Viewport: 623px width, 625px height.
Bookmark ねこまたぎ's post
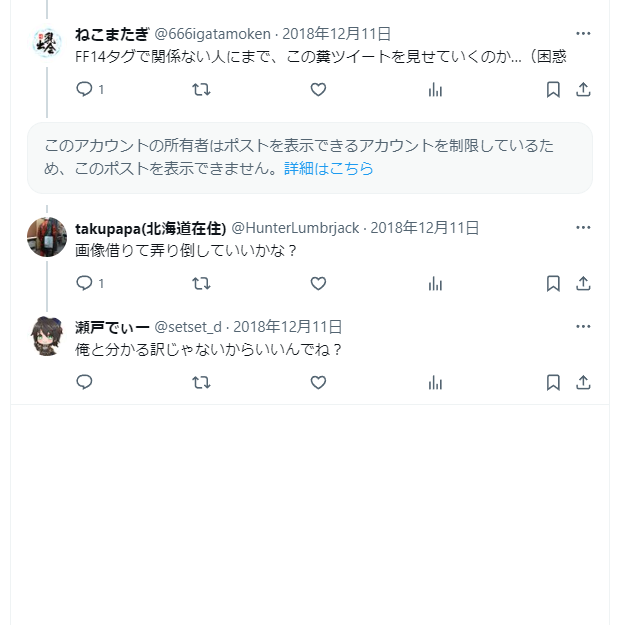(553, 89)
